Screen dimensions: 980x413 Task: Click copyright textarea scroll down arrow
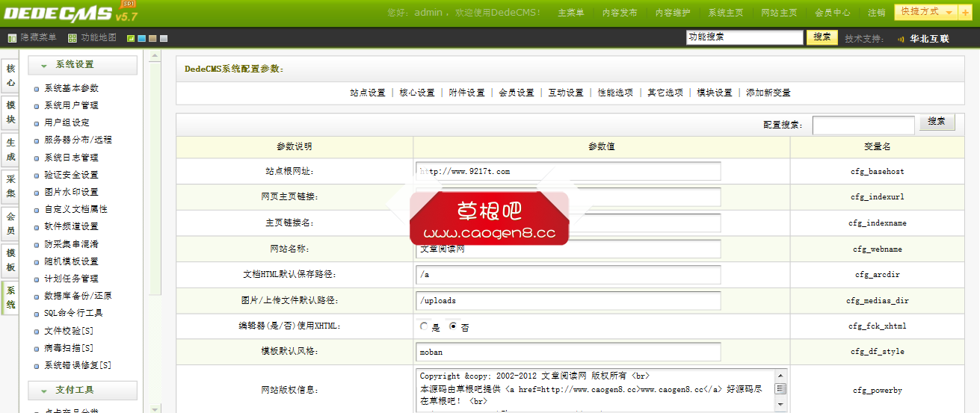click(780, 404)
